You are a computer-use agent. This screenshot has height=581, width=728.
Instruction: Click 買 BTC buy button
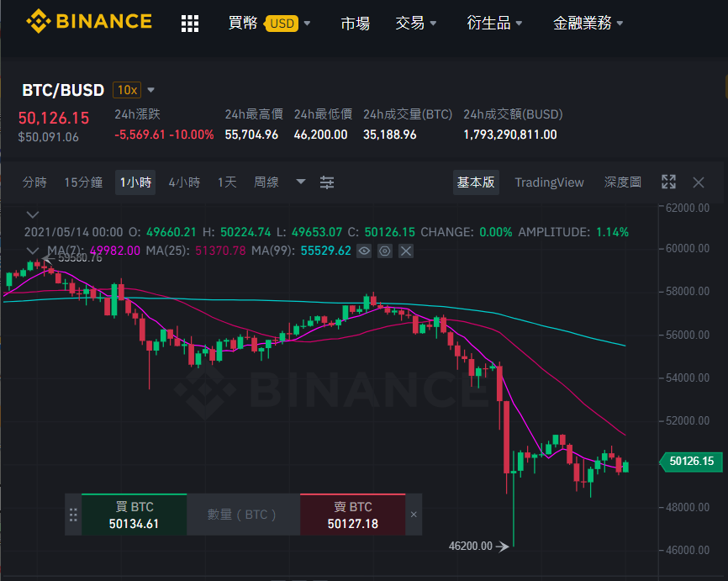135,515
